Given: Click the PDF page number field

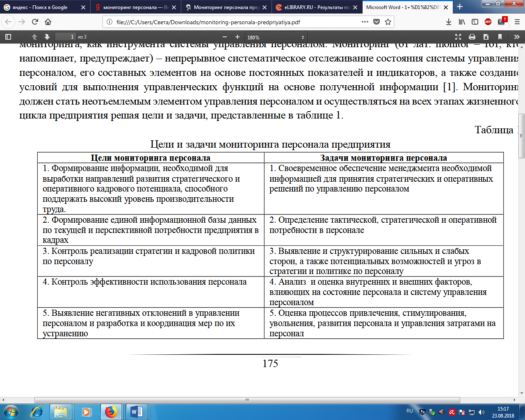Looking at the screenshot, I should coord(66,37).
